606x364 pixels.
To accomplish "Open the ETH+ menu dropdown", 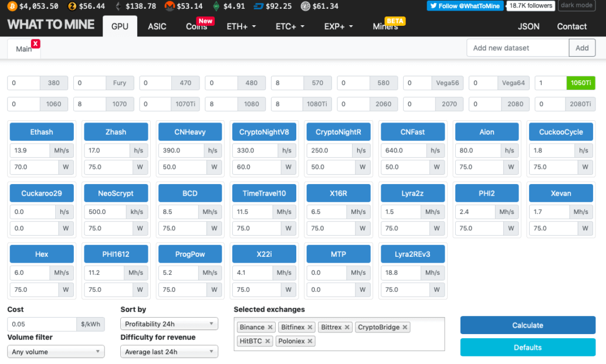I will click(241, 26).
